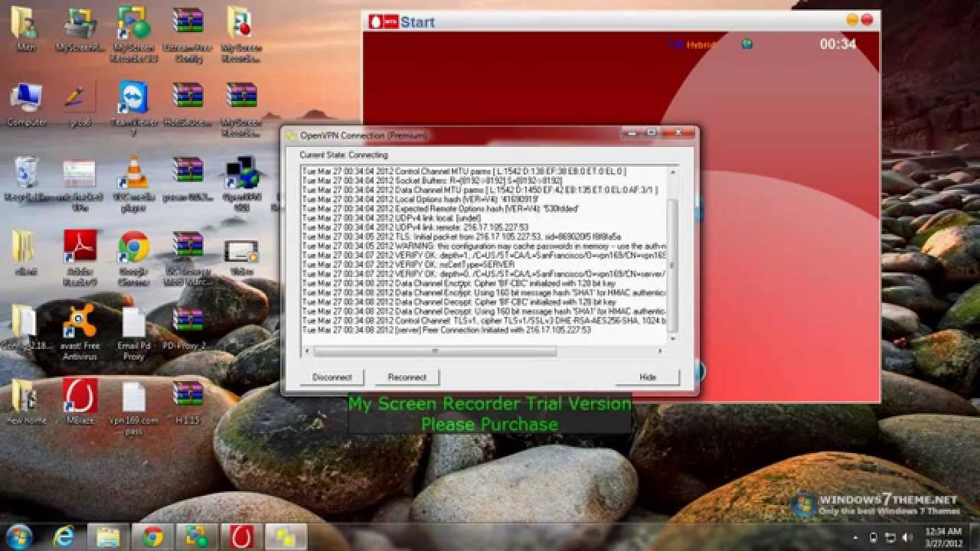Click the 'Current State: Connecting' status text

point(343,155)
